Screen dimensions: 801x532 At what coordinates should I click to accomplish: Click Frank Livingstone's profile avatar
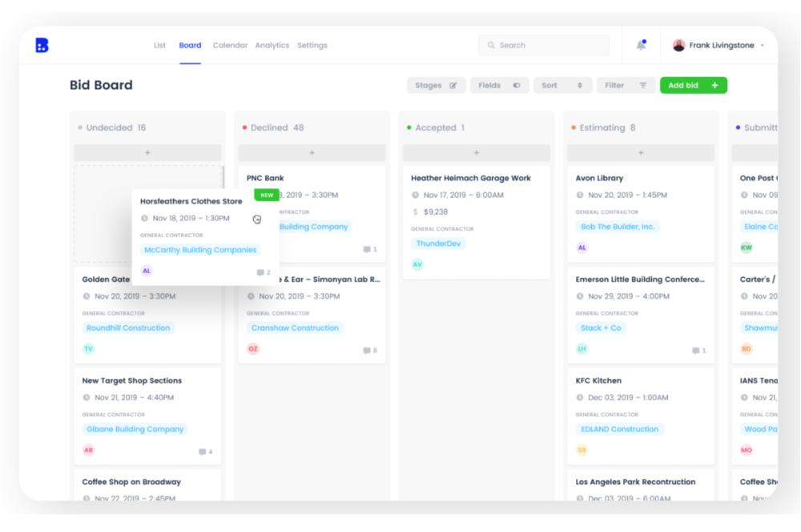[x=678, y=45]
